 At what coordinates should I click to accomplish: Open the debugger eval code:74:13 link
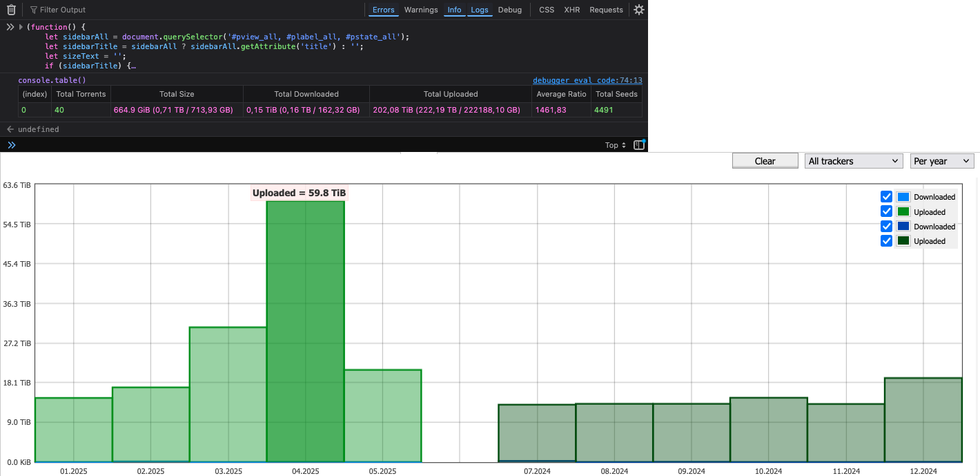click(x=587, y=80)
